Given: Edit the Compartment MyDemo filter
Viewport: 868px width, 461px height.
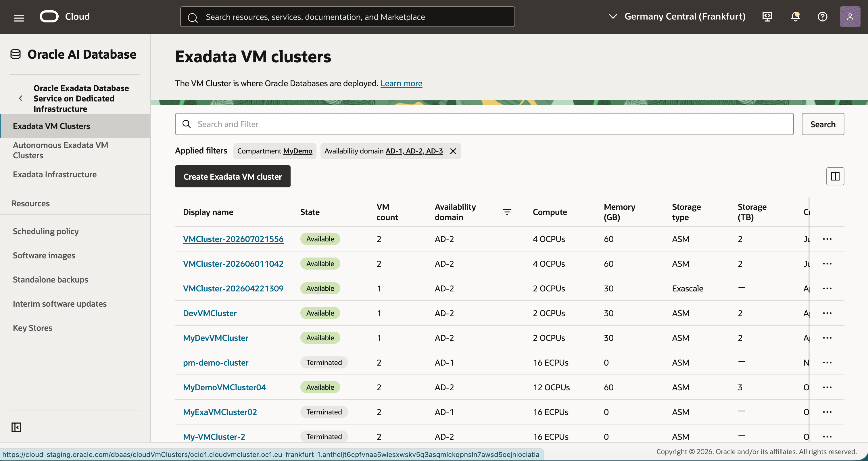Looking at the screenshot, I should (x=274, y=151).
